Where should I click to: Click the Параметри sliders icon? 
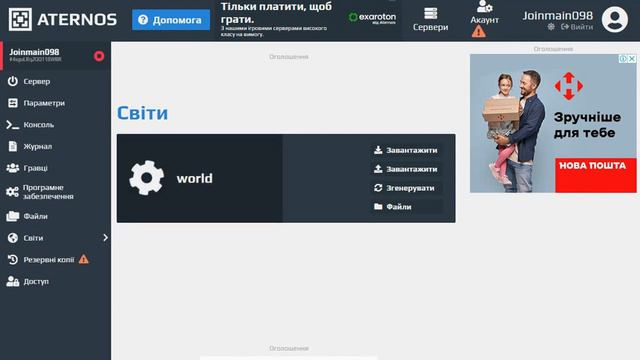13,103
